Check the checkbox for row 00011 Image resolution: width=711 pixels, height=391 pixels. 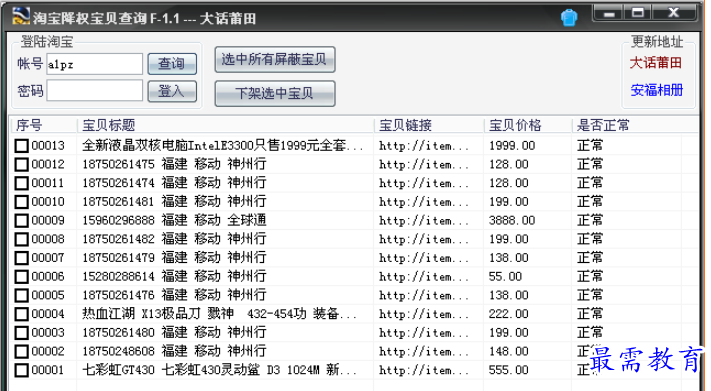coord(21,183)
